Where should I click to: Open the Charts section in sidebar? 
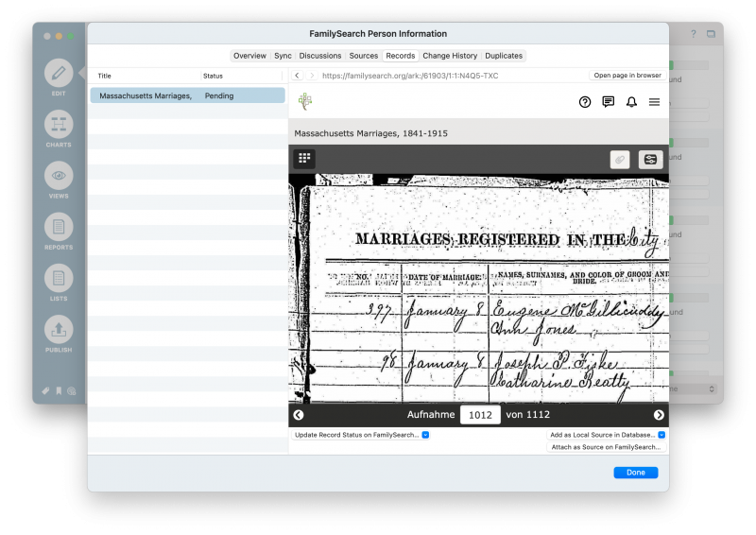click(59, 129)
